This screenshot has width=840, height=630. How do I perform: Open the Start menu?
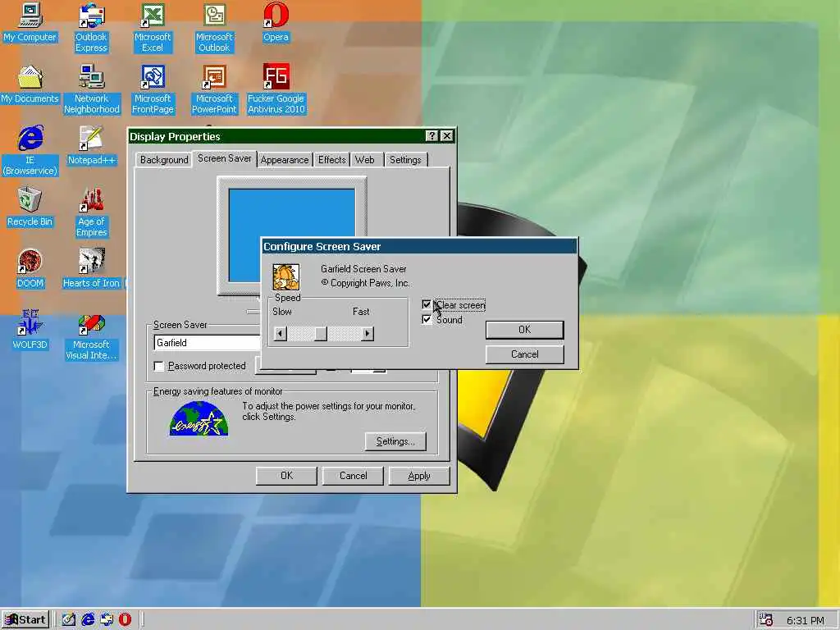tap(25, 620)
